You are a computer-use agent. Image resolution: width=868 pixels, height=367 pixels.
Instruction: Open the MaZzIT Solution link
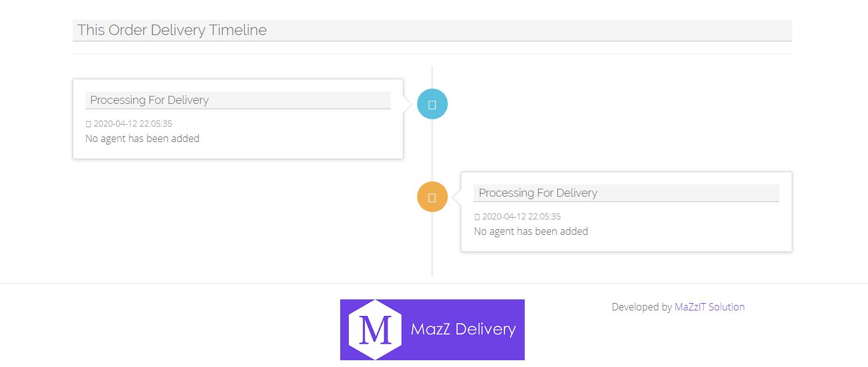tap(709, 307)
